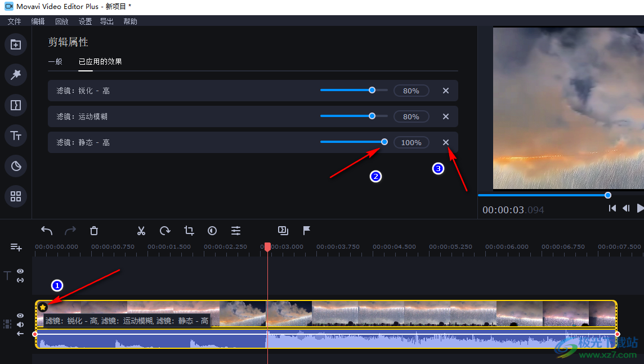This screenshot has height=364, width=644.
Task: Select the video clip thumbnail on timeline
Action: [327, 314]
